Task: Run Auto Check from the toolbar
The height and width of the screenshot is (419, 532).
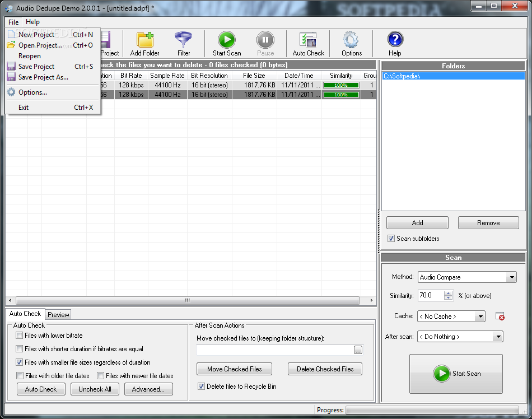Action: tap(308, 44)
